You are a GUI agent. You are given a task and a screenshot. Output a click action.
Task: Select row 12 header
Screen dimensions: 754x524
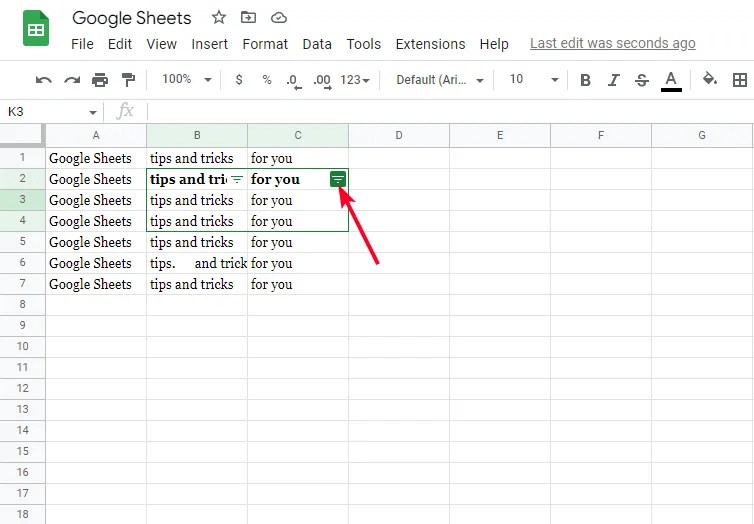point(23,389)
